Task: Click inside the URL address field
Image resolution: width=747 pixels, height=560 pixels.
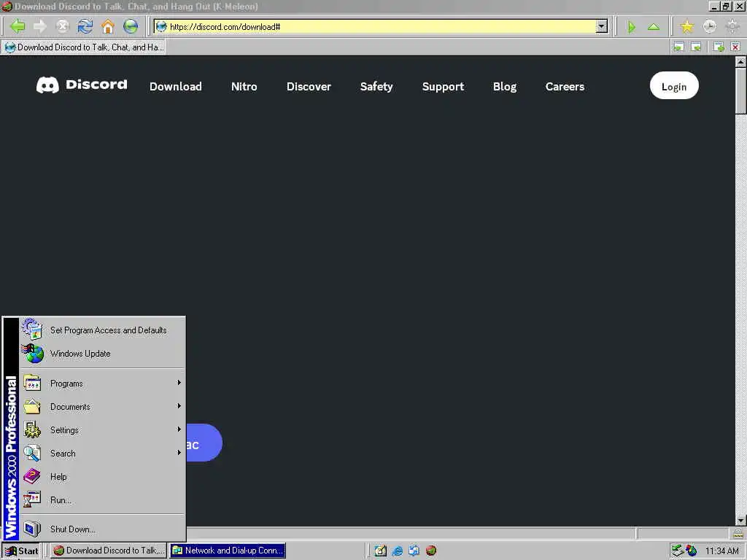Action: tap(381, 27)
